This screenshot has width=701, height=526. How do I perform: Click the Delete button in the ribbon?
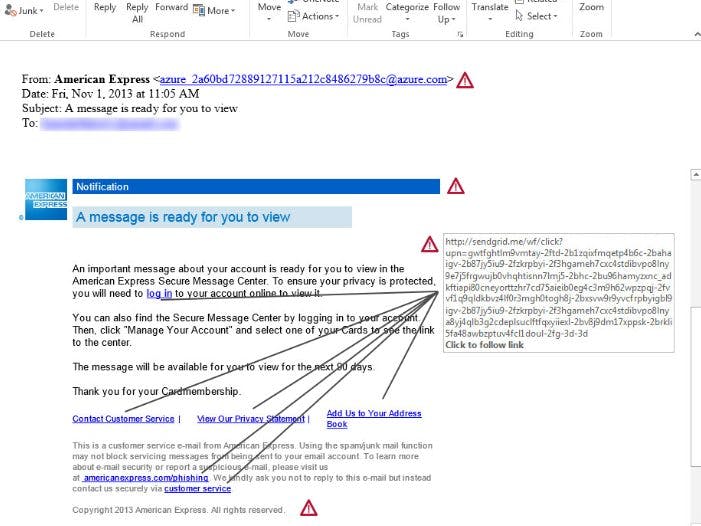(66, 7)
